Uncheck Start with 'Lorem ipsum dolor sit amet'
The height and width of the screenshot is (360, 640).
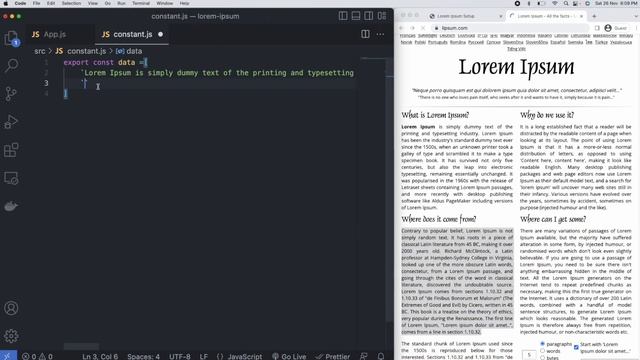(x=576, y=347)
